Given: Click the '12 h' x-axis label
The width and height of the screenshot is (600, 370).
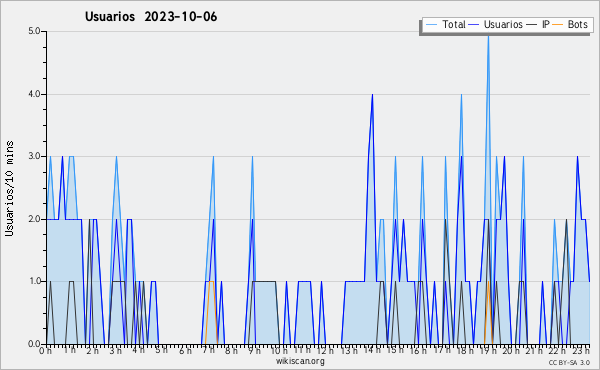Looking at the screenshot, I should coord(325,350).
